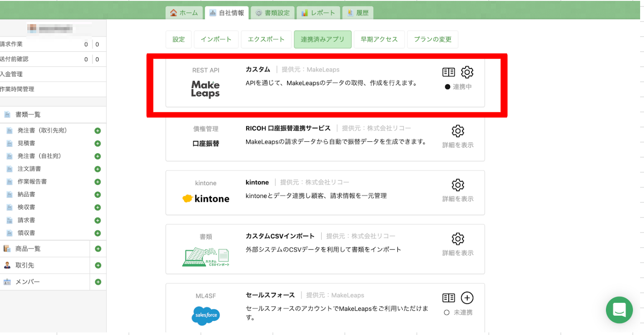Screen dimensions: 644x335
Task: Open documentation book icon for カスタム
Action: pyautogui.click(x=449, y=72)
